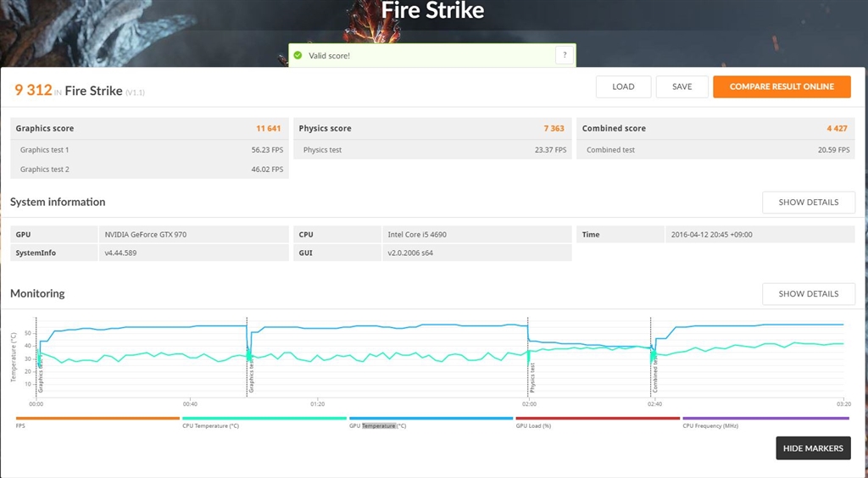Click the Physics score header label
The height and width of the screenshot is (478, 868).
pyautogui.click(x=325, y=128)
